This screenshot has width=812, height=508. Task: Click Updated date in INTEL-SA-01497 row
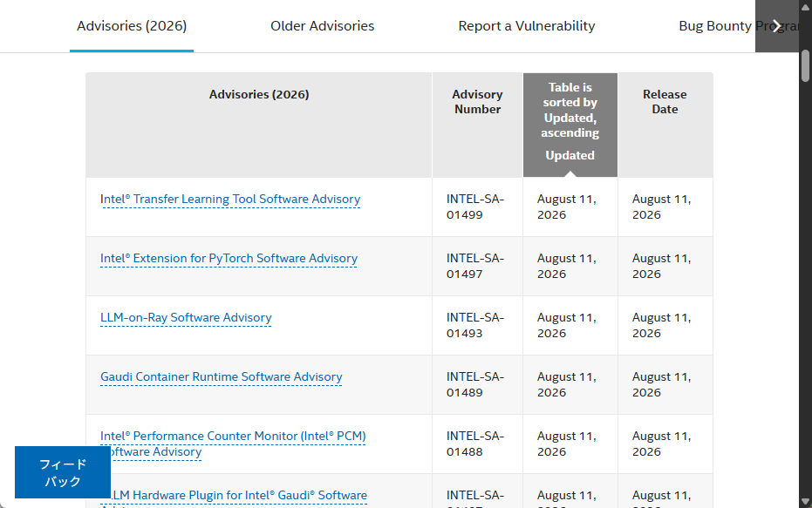point(570,267)
